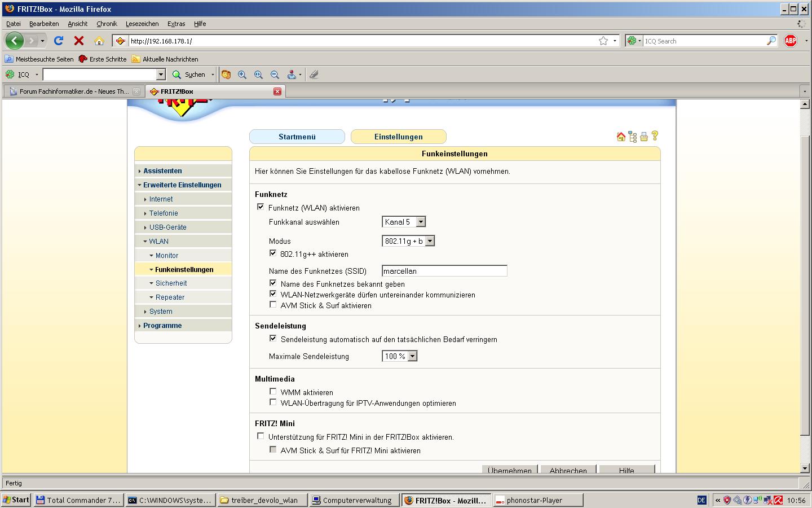The image size is (812, 508).
Task: Click the DE language indicator in taskbar
Action: pyautogui.click(x=701, y=500)
